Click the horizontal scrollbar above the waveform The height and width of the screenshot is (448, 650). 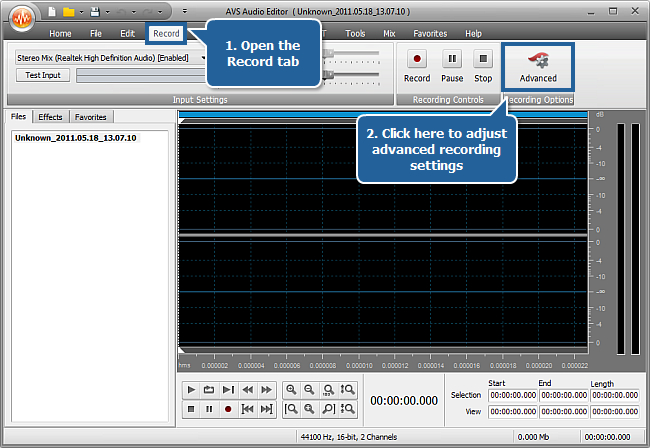click(383, 114)
